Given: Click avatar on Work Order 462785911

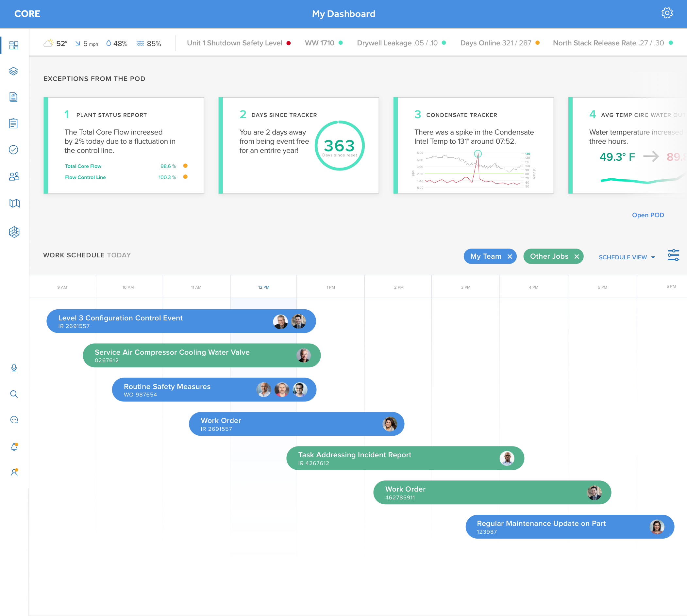Looking at the screenshot, I should (594, 493).
